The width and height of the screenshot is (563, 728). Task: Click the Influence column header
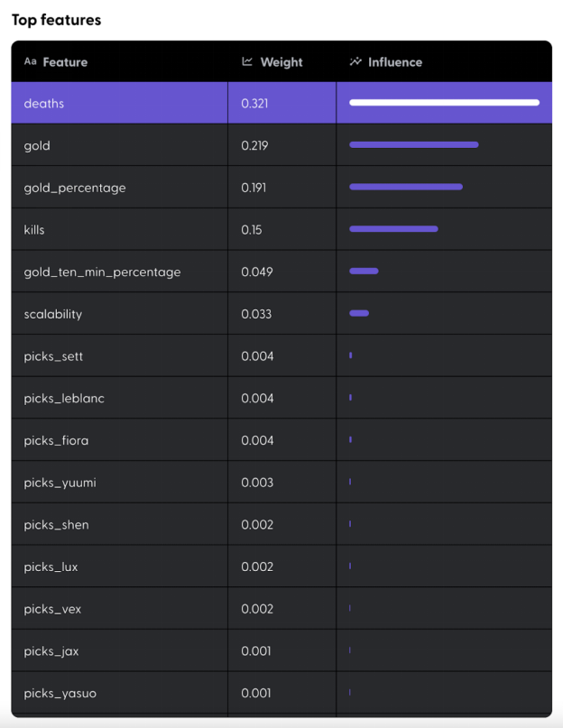[x=394, y=62]
